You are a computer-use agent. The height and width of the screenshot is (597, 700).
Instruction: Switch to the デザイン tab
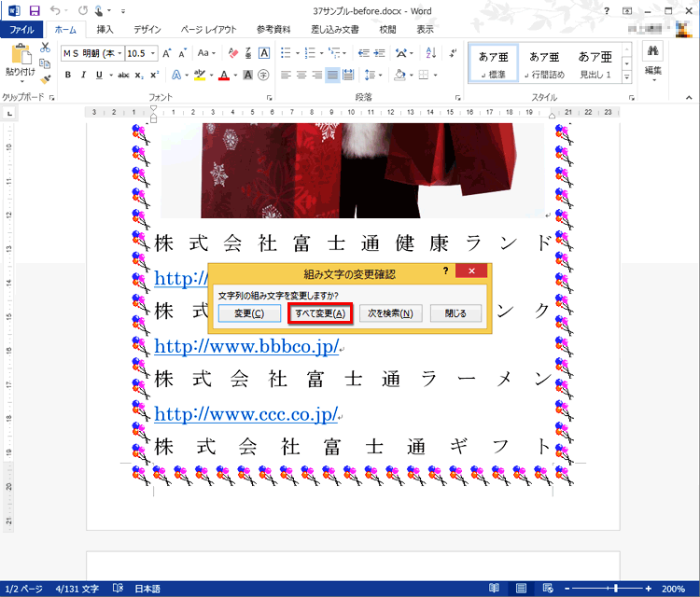pyautogui.click(x=147, y=30)
